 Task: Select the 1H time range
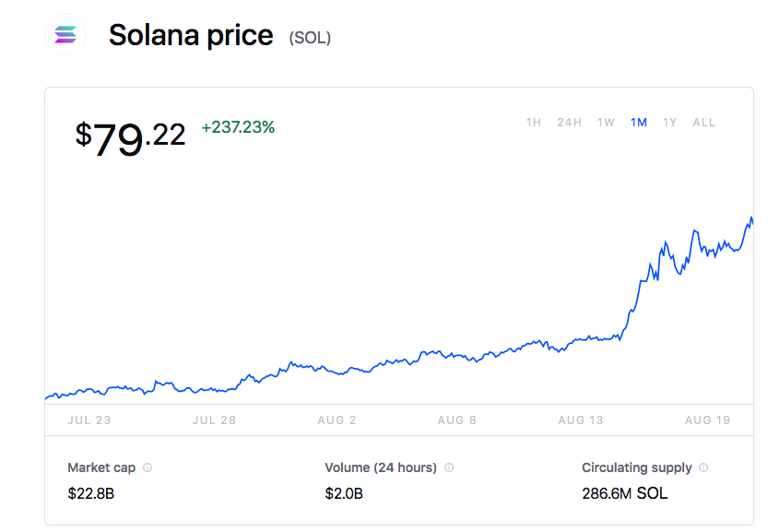point(534,123)
